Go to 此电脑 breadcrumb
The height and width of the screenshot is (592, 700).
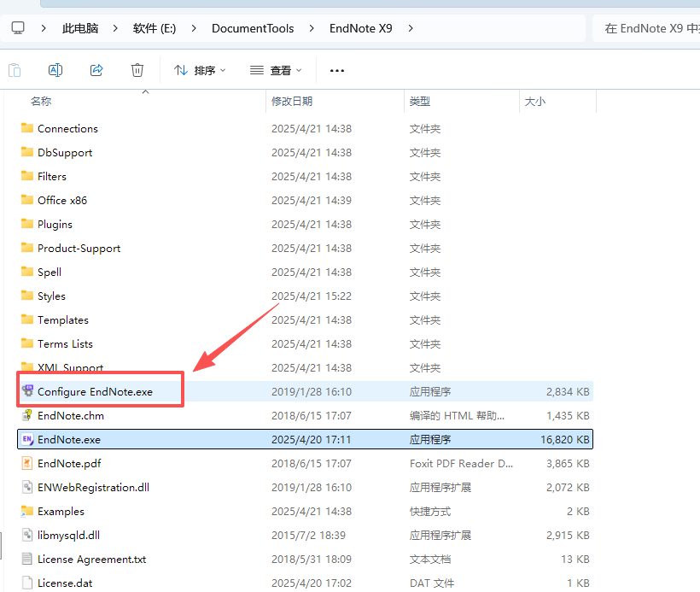click(x=80, y=28)
